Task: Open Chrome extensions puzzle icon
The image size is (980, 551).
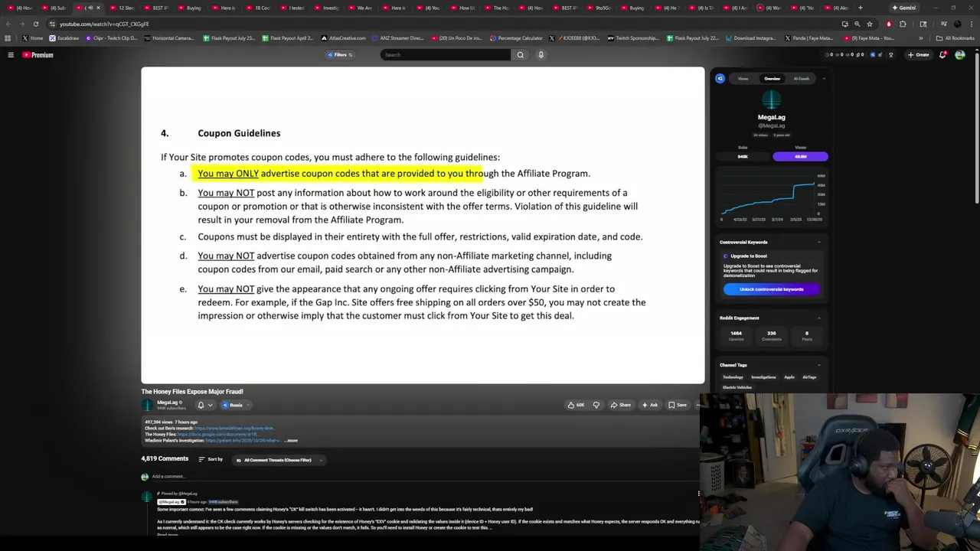Action: 903,24
